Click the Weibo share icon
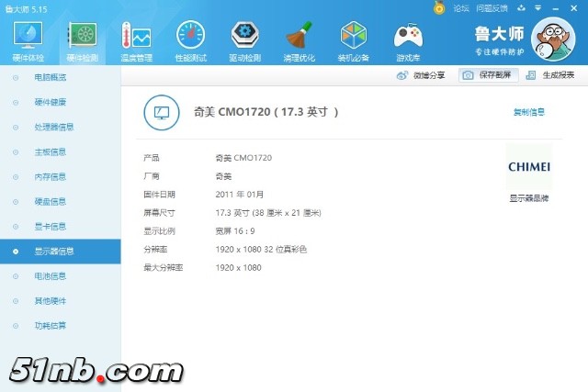This screenshot has width=588, height=392. 402,75
